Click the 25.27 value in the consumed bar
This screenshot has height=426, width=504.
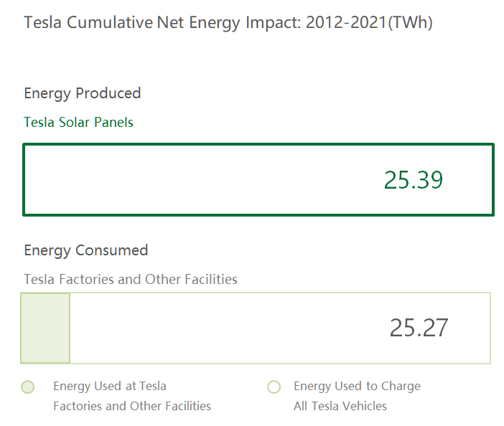point(419,328)
